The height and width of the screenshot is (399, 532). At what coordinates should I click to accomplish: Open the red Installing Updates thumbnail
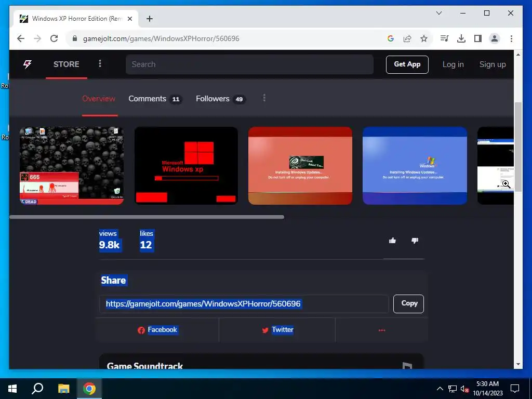(x=300, y=166)
